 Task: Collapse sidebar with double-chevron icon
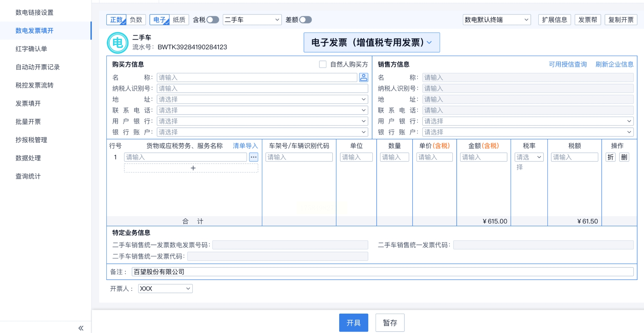pyautogui.click(x=81, y=328)
